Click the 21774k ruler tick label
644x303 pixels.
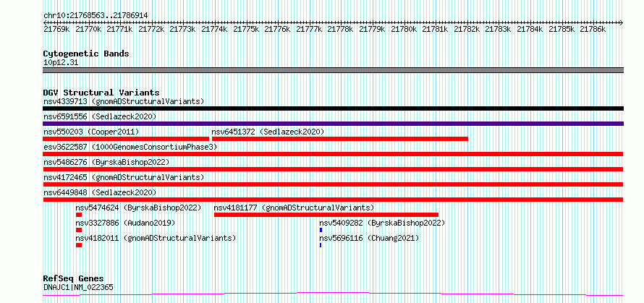pos(214,29)
